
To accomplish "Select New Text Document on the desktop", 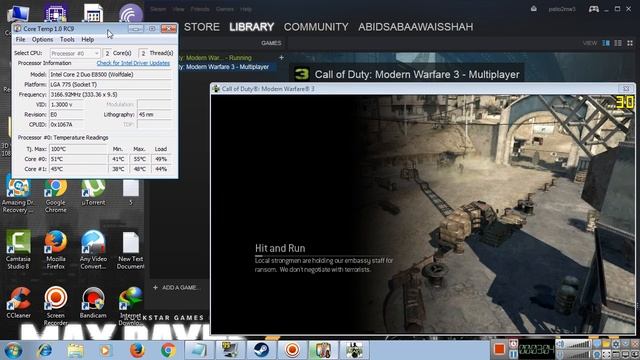I will pyautogui.click(x=131, y=250).
